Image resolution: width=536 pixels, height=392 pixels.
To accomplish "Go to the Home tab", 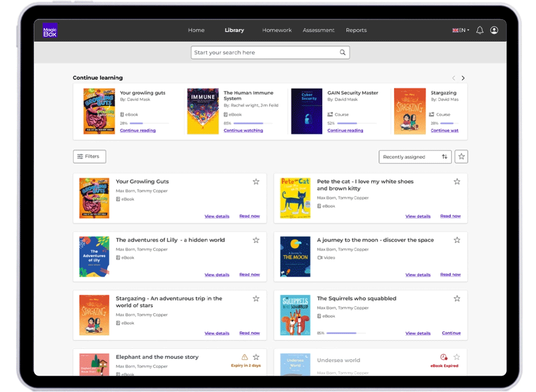I will point(196,30).
